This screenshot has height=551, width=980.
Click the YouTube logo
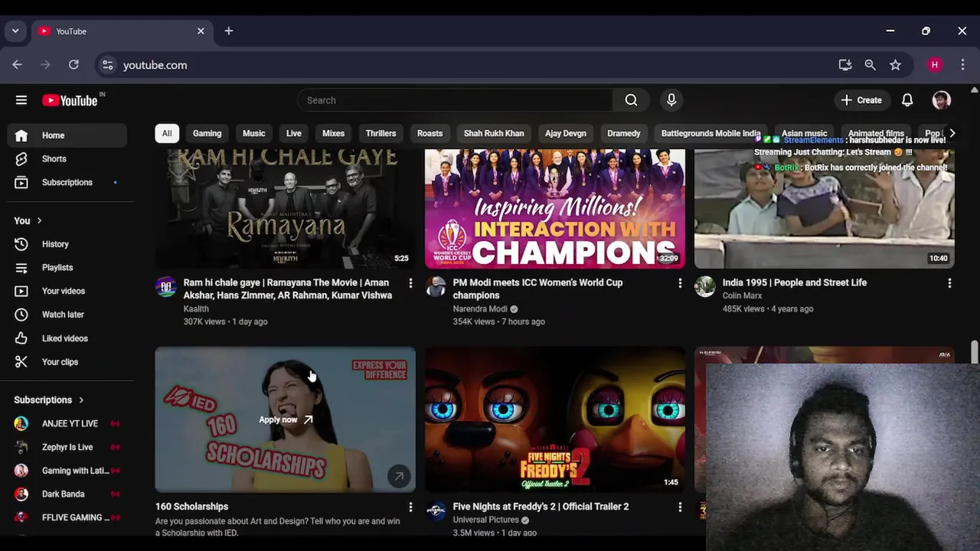[70, 100]
